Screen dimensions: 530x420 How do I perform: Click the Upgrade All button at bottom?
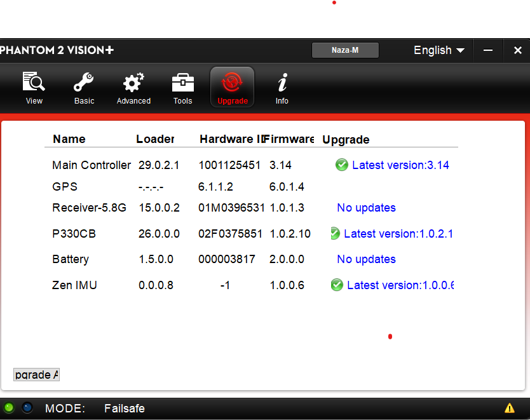coord(36,374)
